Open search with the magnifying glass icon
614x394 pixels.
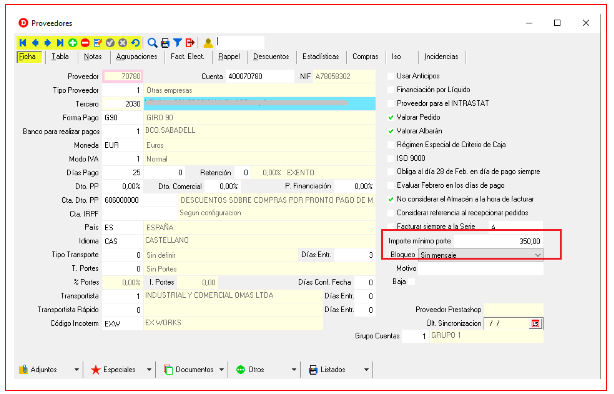coord(152,43)
